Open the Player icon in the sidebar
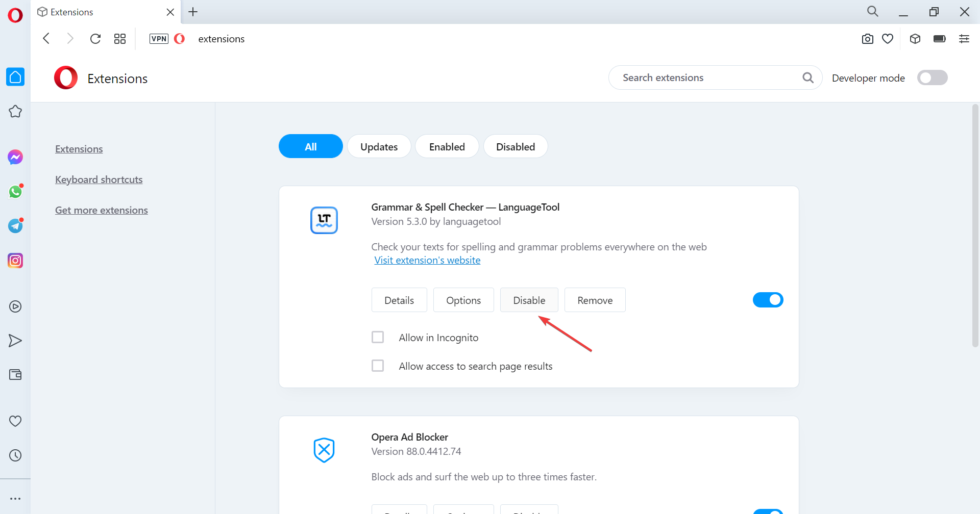980x514 pixels. pos(15,306)
